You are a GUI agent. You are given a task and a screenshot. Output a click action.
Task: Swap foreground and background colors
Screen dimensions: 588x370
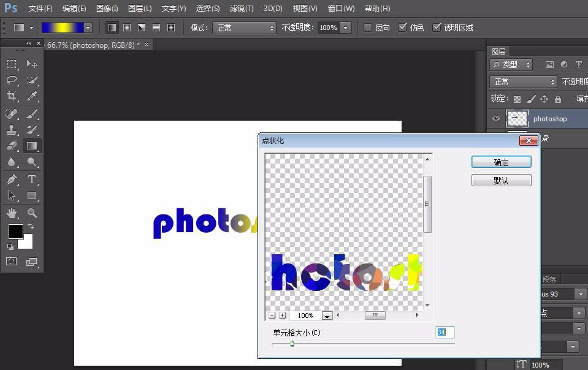31,226
